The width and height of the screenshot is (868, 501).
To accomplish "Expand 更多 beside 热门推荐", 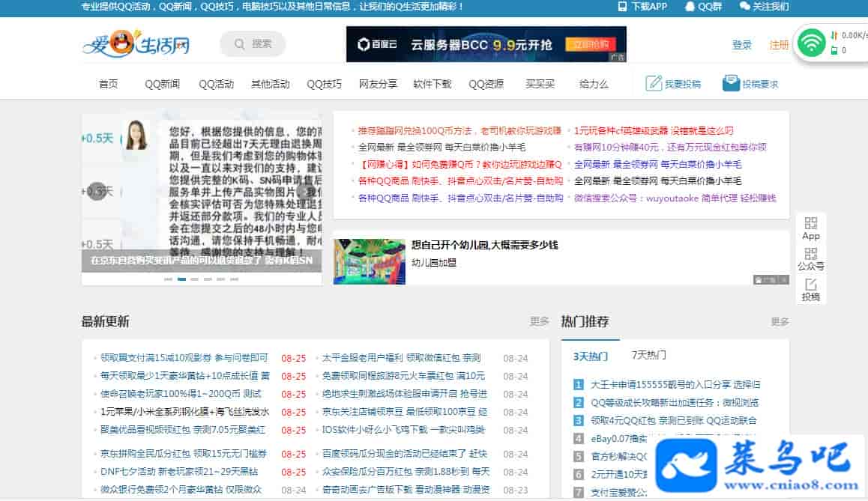I will [x=780, y=322].
